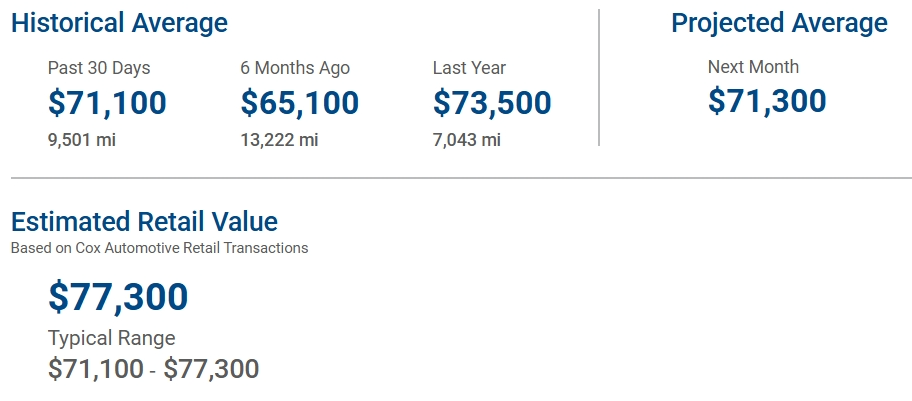Select the $71,100 - $77,300 range text
The width and height of the screenshot is (912, 401).
click(x=153, y=369)
